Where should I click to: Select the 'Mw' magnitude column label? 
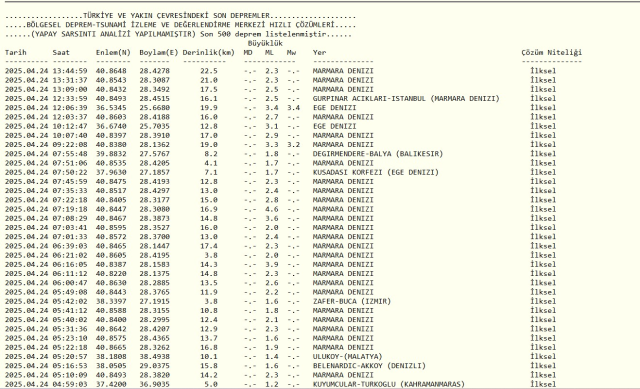pos(291,52)
